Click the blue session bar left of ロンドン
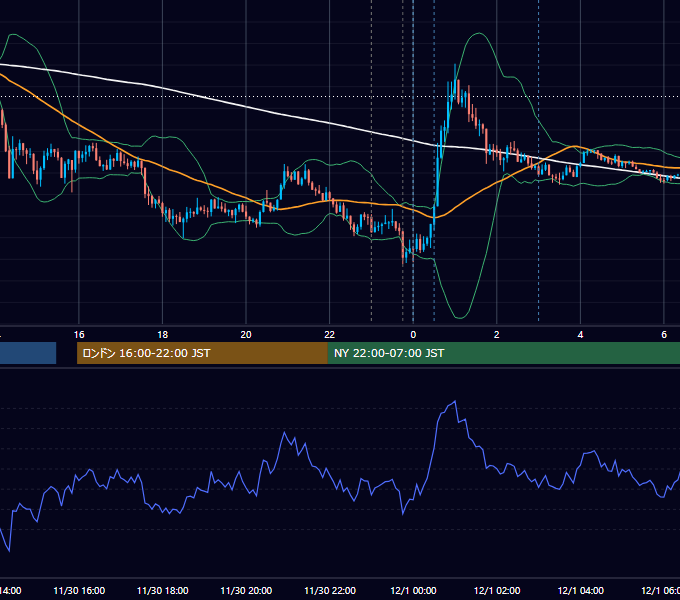Image resolution: width=680 pixels, height=600 pixels. 28,353
